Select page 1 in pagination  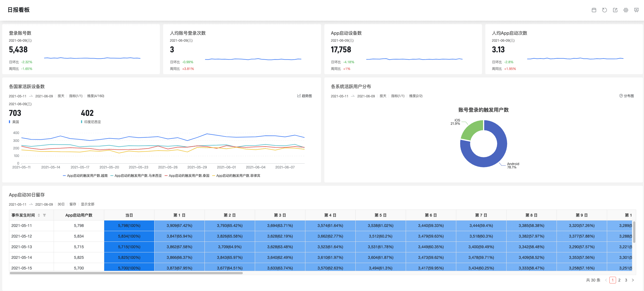pos(613,280)
